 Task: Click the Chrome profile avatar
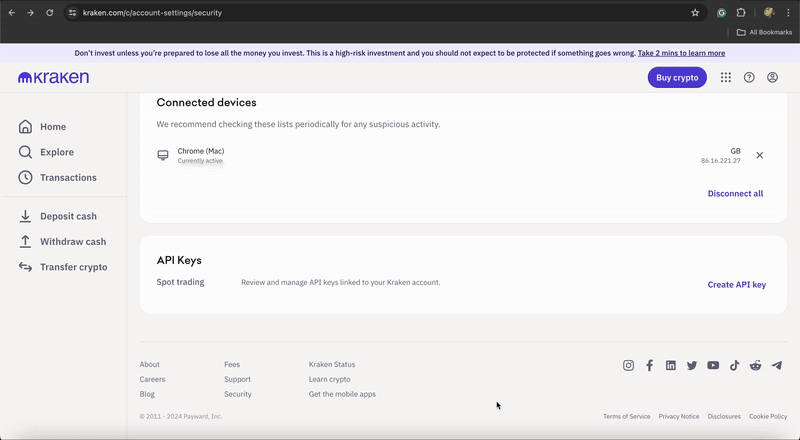point(769,13)
